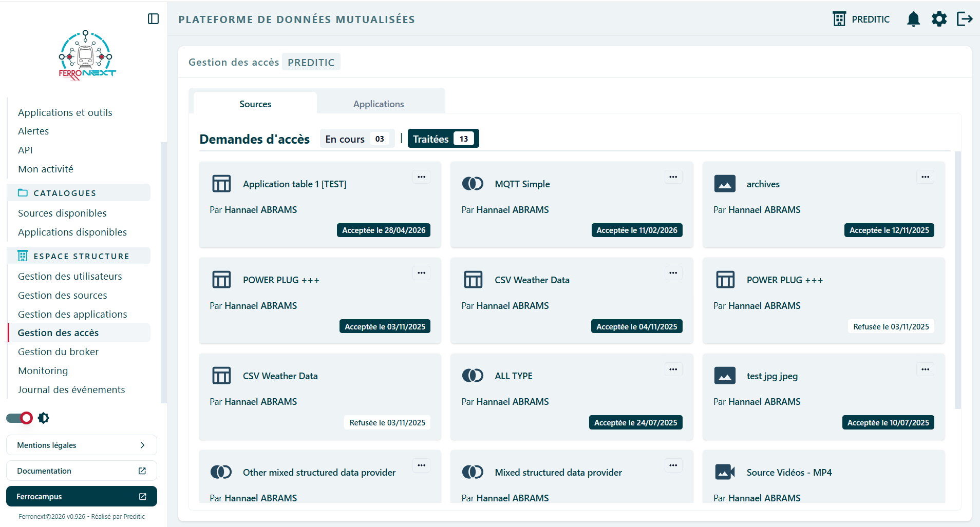Click the Acceptée le 12/11/2025 badge
Image resolution: width=980 pixels, height=527 pixels.
(x=889, y=230)
